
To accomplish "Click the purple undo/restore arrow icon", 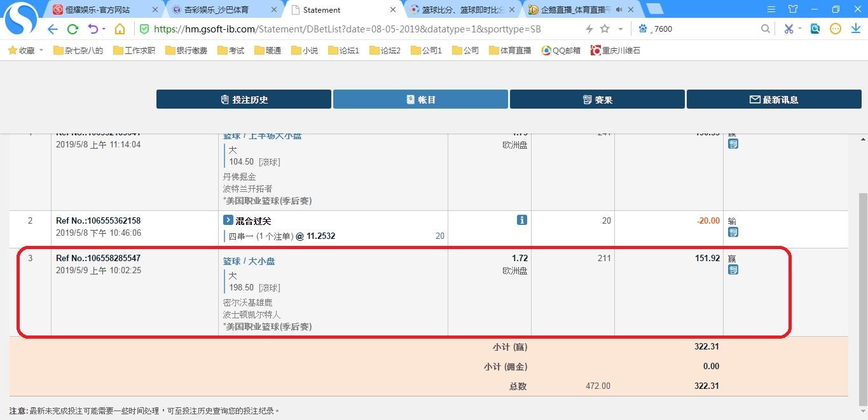I will [93, 29].
